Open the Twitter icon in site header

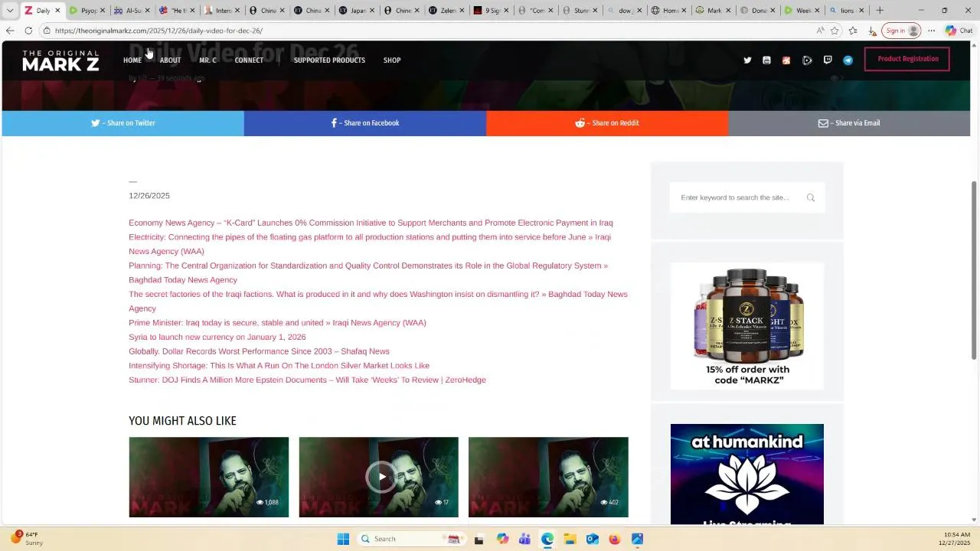(747, 60)
